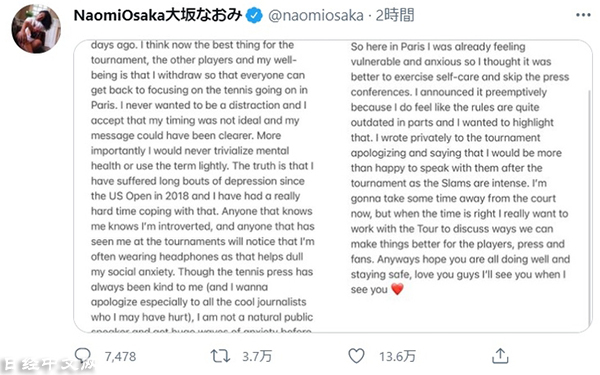Image resolution: width=600 pixels, height=375 pixels.
Task: Like the tweet with heart outline icon
Action: coord(356,356)
